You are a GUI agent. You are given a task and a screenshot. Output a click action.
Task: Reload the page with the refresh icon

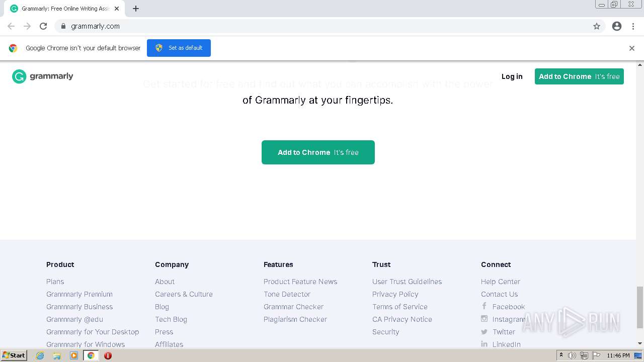click(43, 26)
